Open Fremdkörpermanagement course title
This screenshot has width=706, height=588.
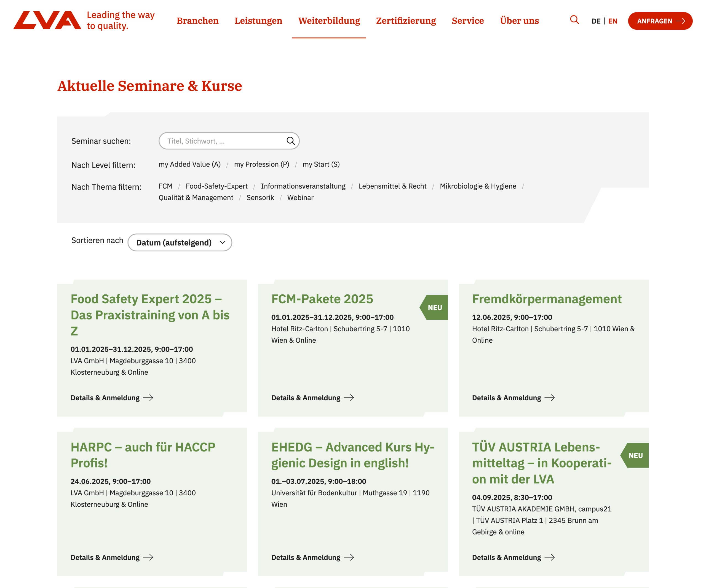click(547, 299)
